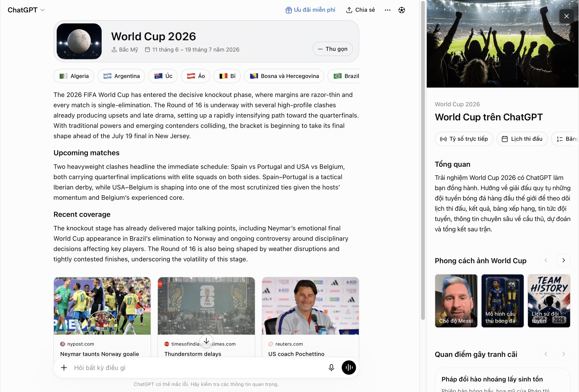The height and width of the screenshot is (392, 579).
Task: Click the Recent coverage heading
Action: 82,214
